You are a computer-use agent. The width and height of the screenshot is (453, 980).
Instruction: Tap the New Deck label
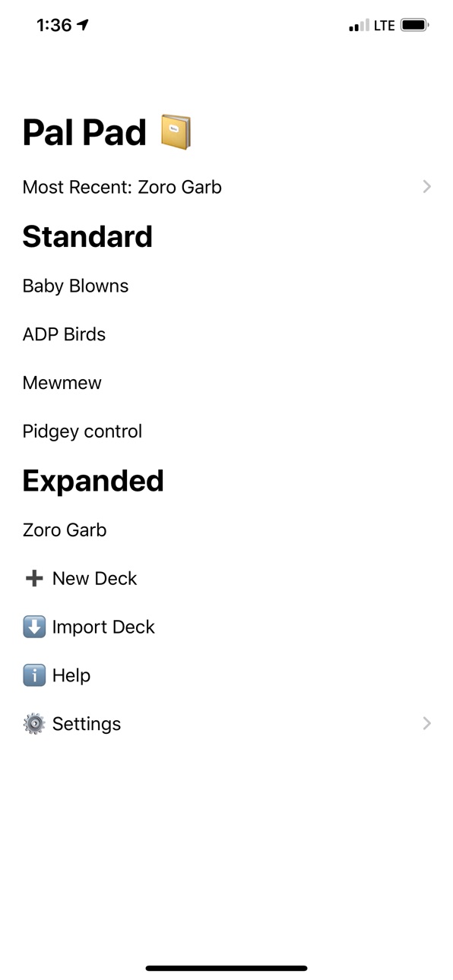95,578
